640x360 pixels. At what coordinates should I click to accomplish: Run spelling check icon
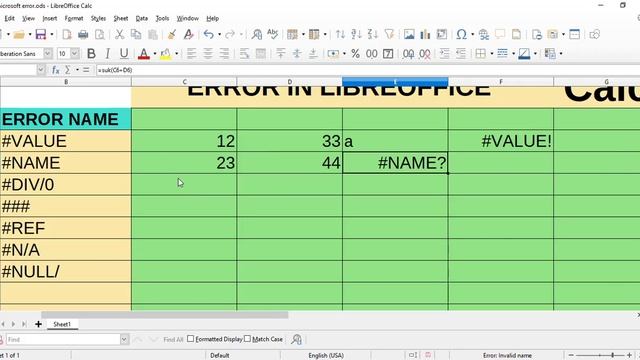(x=272, y=34)
